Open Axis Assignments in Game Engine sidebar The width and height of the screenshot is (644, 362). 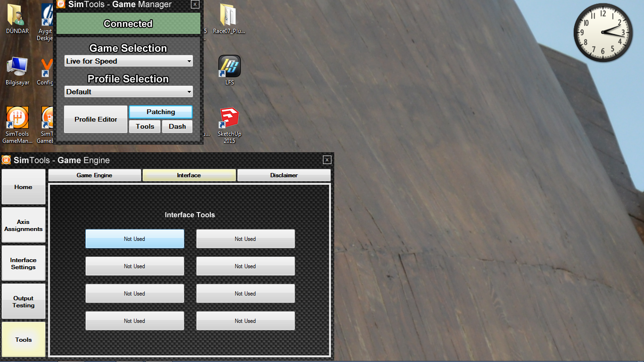tap(24, 225)
